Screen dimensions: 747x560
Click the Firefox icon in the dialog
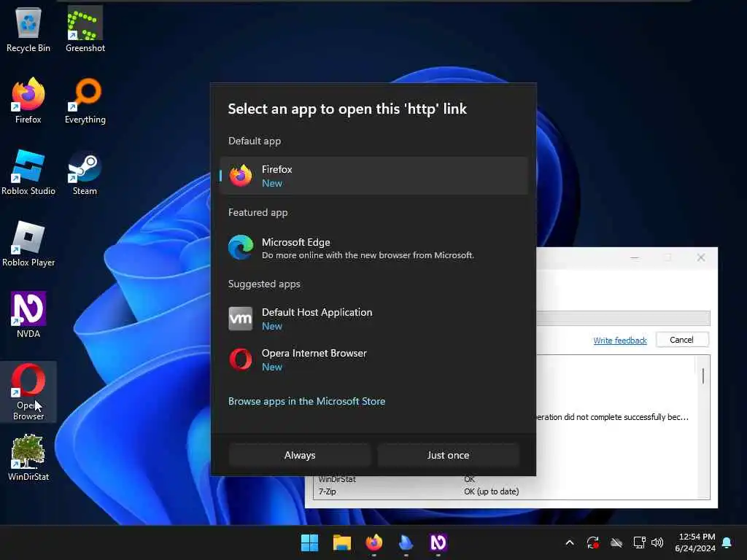241,176
